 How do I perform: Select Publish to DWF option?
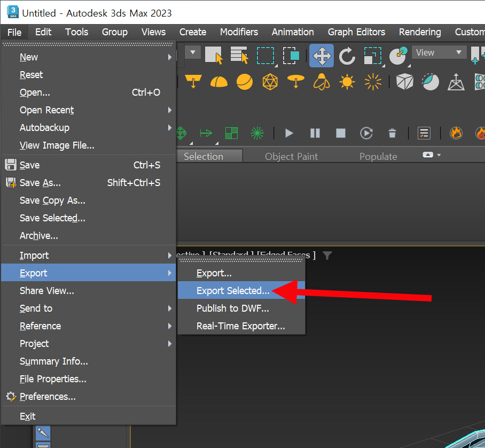point(241,308)
